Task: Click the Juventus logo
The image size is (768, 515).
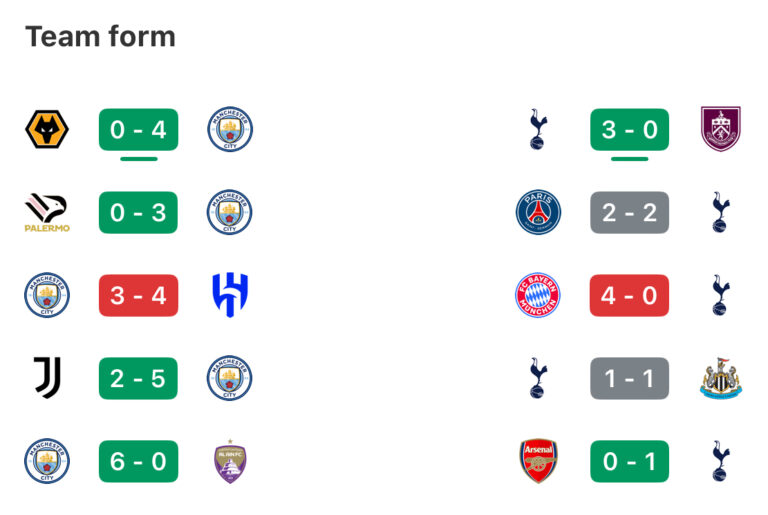Action: [46, 379]
